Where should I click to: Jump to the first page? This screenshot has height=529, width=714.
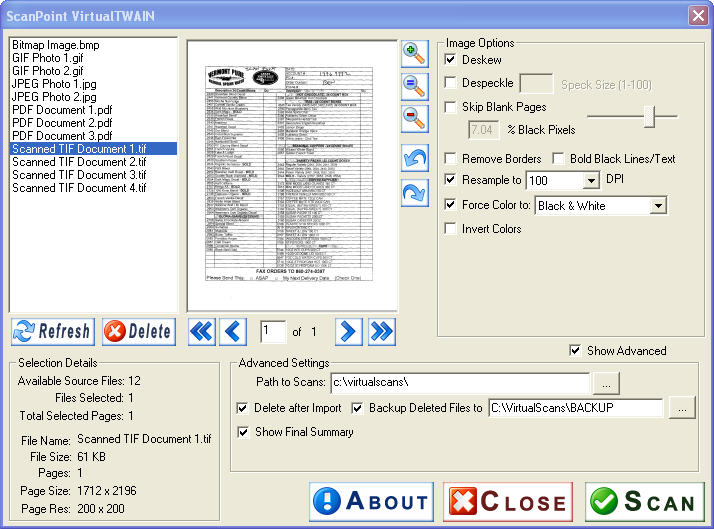pyautogui.click(x=202, y=331)
